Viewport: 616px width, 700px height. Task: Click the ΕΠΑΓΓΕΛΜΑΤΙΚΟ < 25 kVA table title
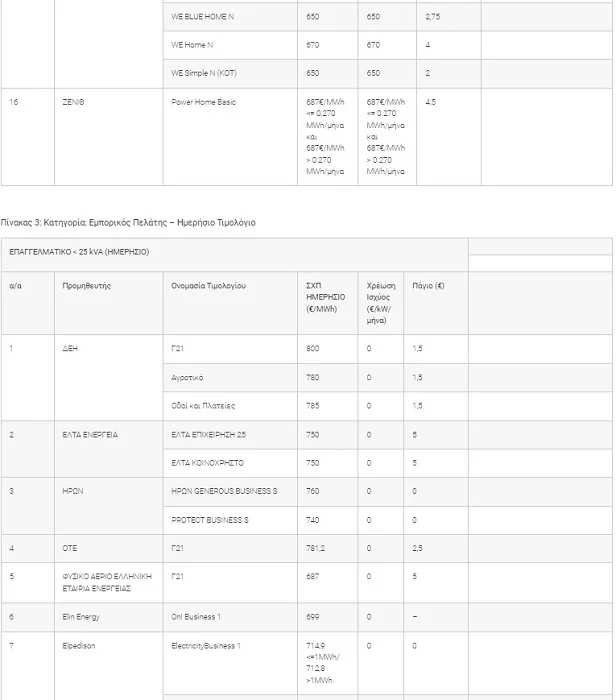[78, 252]
